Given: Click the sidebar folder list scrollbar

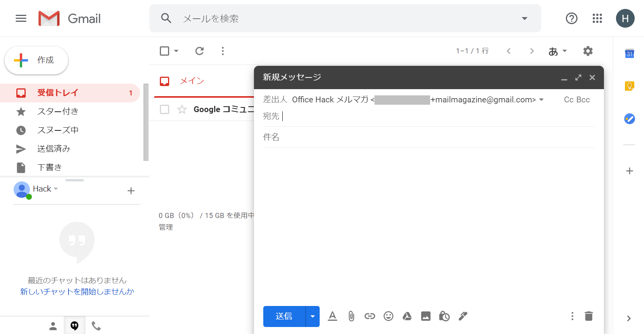Looking at the screenshot, I should pyautogui.click(x=146, y=122).
